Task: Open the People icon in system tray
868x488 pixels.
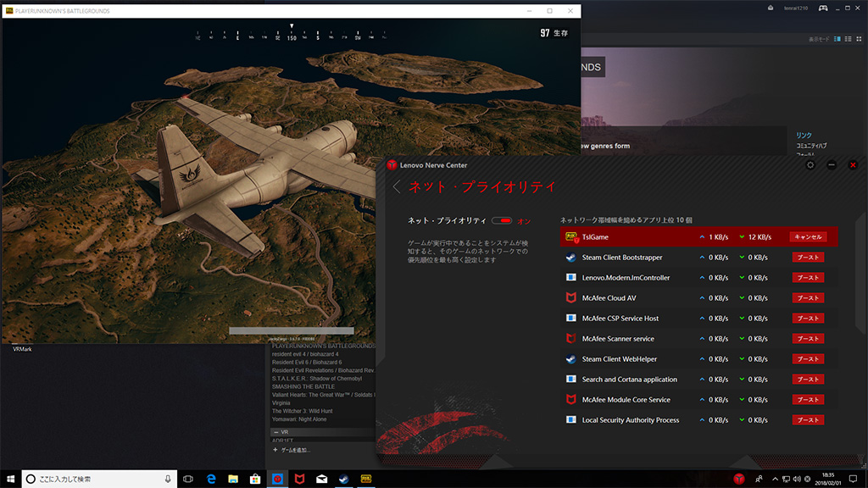Action: [x=759, y=480]
